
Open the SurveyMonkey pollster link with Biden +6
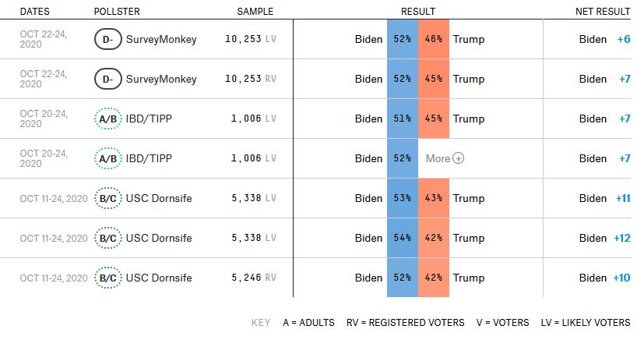click(x=161, y=39)
